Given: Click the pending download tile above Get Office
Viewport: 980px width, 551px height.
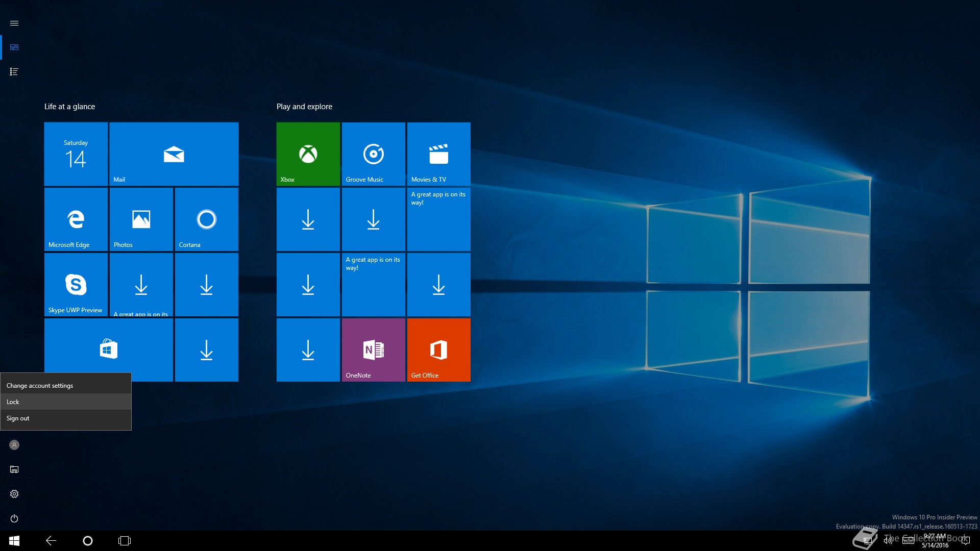Looking at the screenshot, I should click(439, 285).
